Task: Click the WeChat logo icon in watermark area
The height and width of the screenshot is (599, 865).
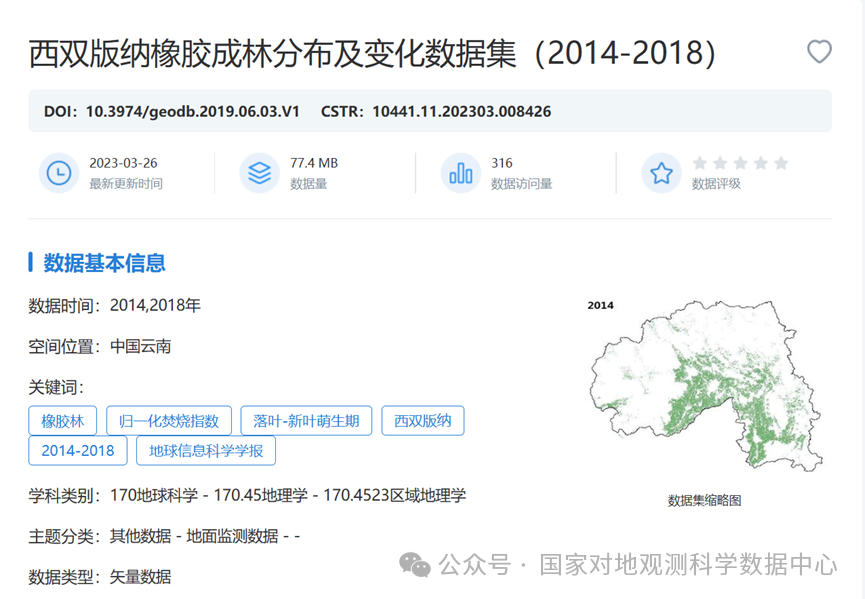Action: pyautogui.click(x=414, y=565)
